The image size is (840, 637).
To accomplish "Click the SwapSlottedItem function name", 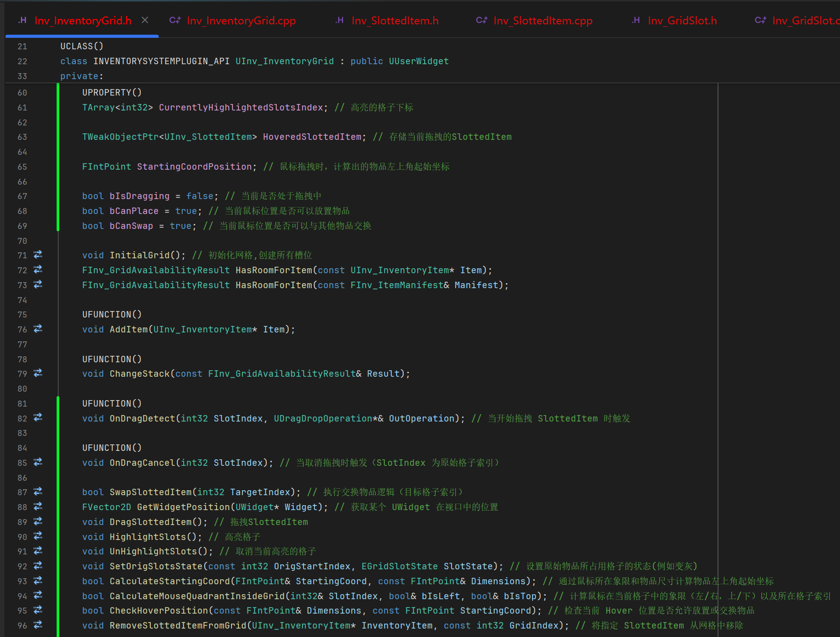I will coord(151,492).
